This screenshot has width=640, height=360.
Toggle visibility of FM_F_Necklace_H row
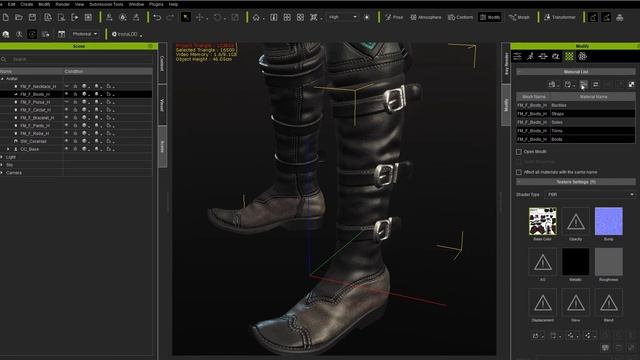point(67,86)
